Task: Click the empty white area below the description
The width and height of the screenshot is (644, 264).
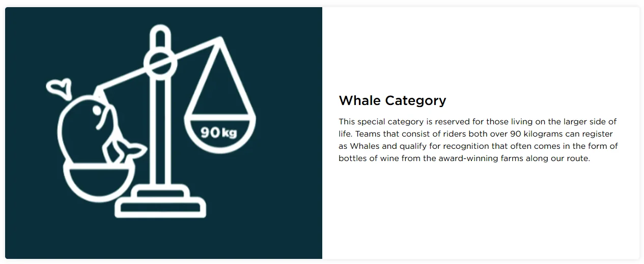Action: point(479,214)
